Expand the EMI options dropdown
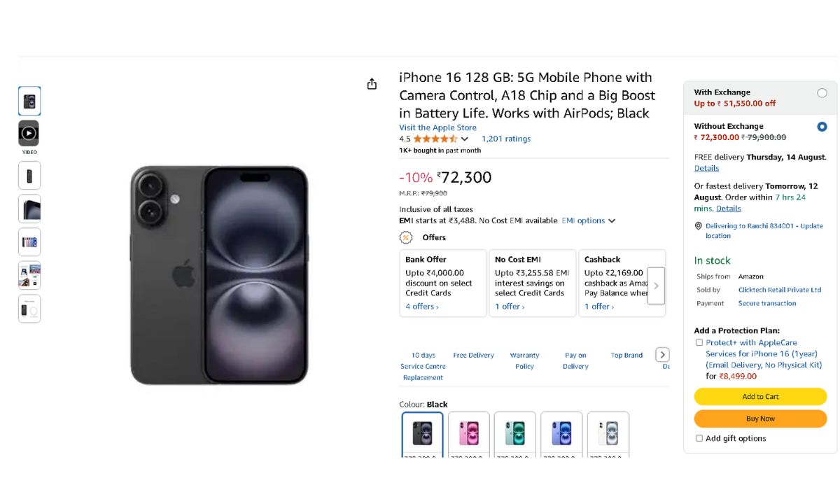 click(589, 220)
